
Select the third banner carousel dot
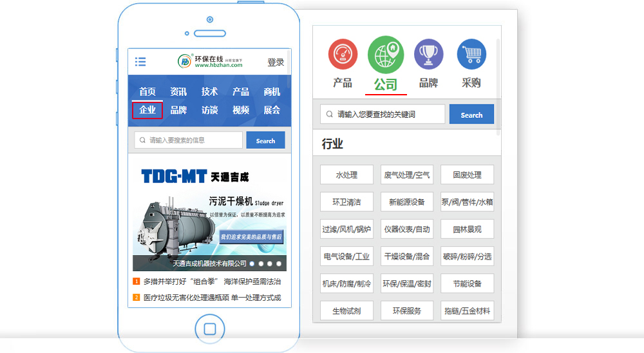pos(270,264)
